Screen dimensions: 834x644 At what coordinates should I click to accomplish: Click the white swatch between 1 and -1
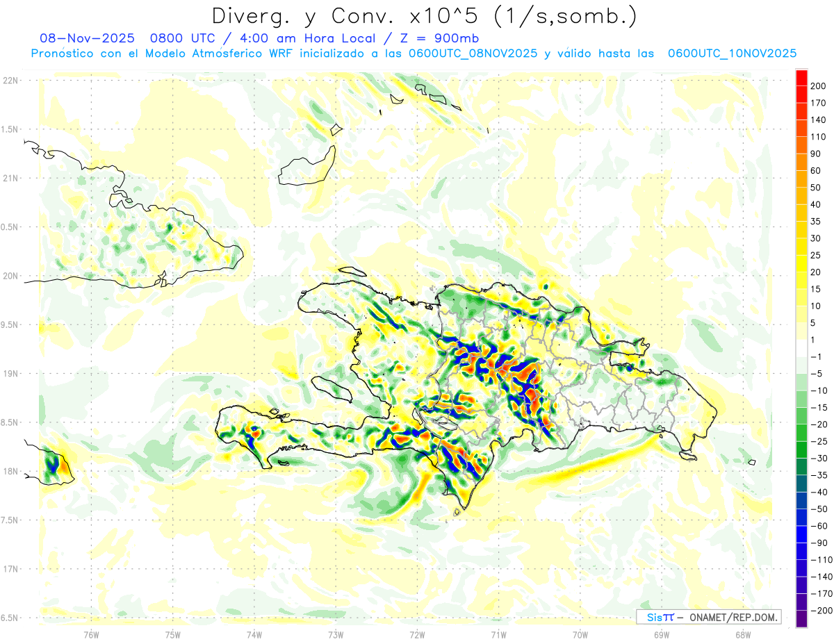click(x=802, y=349)
